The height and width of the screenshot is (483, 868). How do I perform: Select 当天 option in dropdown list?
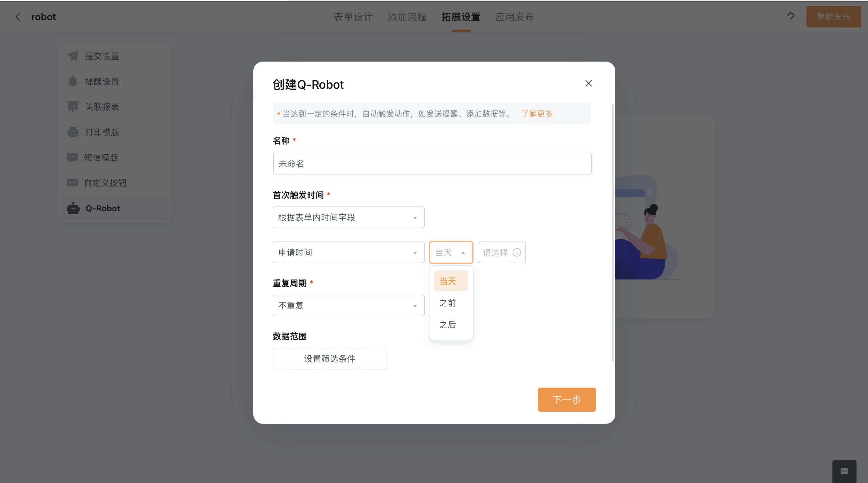[x=451, y=281]
